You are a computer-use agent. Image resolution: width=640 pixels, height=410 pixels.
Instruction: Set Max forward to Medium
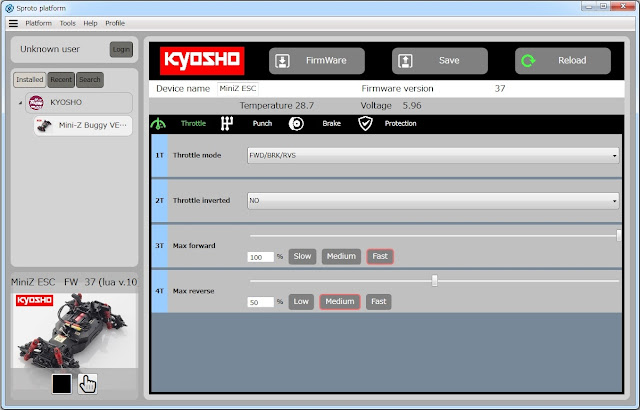click(341, 257)
